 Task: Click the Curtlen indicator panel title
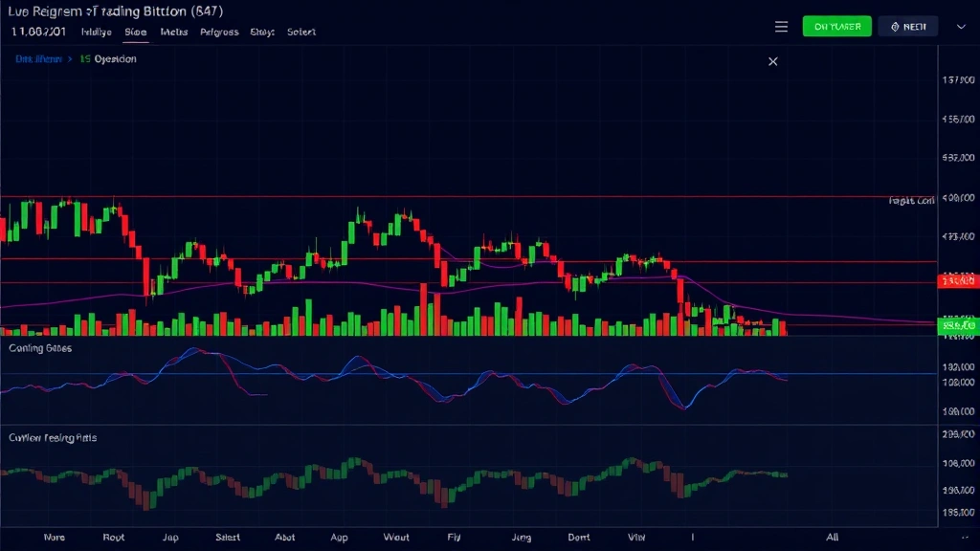(x=52, y=437)
